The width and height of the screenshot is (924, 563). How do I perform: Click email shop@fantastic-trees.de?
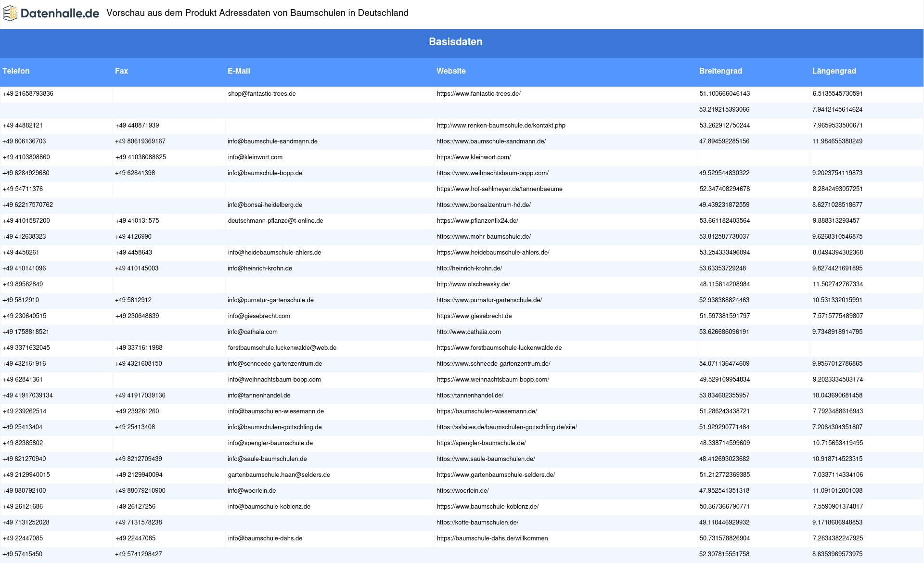point(262,94)
